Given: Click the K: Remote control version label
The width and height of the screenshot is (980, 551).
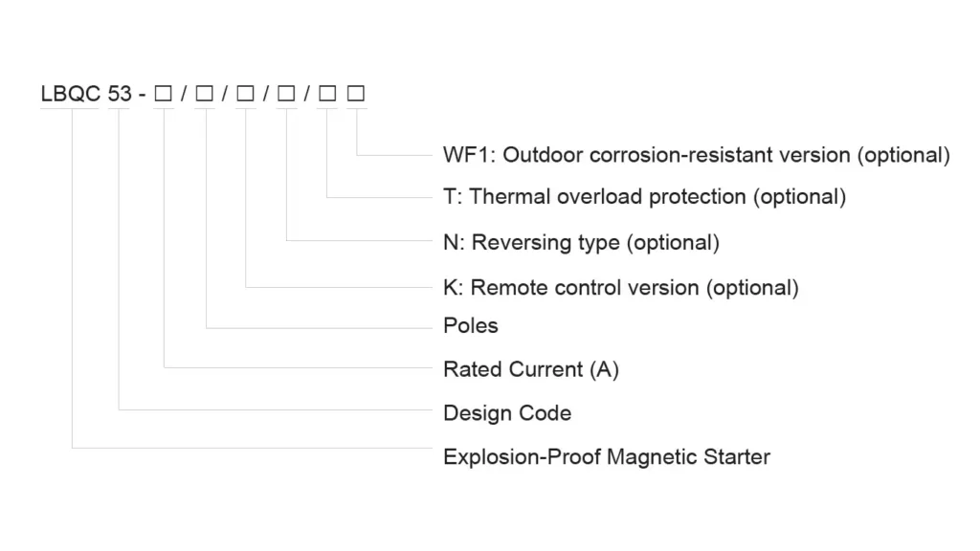Looking at the screenshot, I should pyautogui.click(x=620, y=287).
